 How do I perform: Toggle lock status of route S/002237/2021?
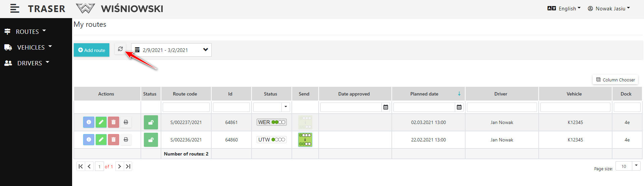click(x=151, y=122)
